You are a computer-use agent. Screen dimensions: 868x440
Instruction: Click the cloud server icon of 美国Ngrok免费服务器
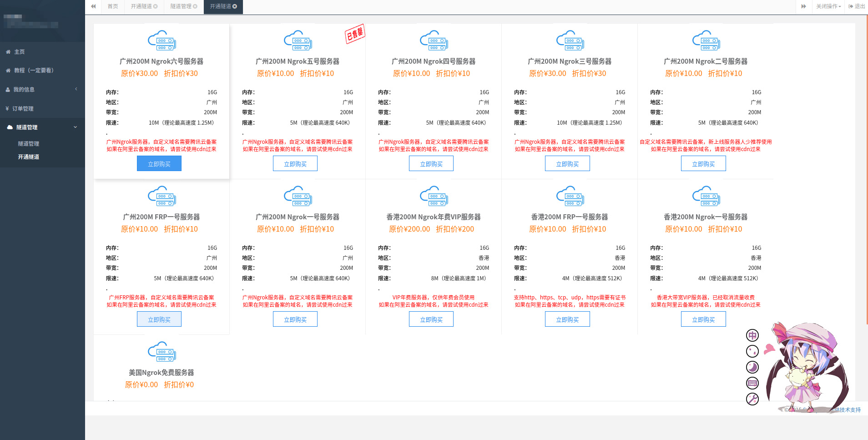coord(162,352)
